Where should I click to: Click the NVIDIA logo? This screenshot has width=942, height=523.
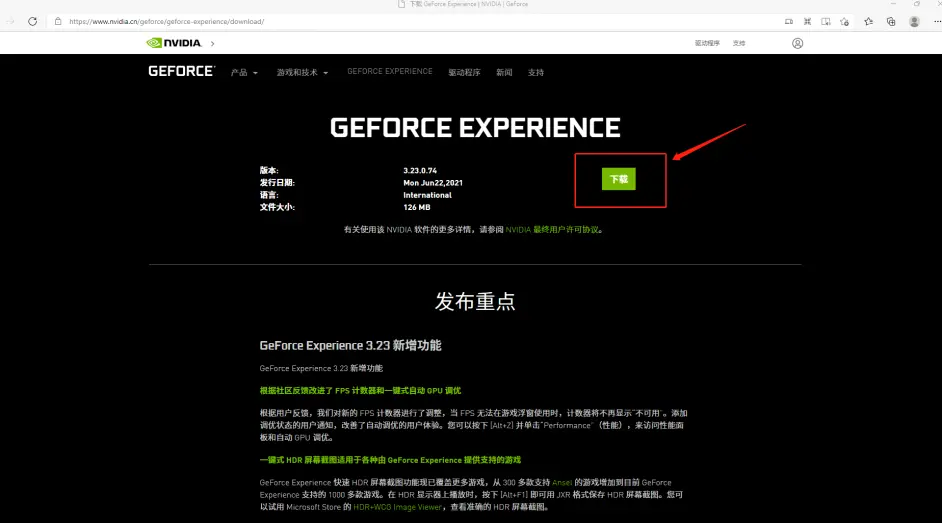point(174,43)
